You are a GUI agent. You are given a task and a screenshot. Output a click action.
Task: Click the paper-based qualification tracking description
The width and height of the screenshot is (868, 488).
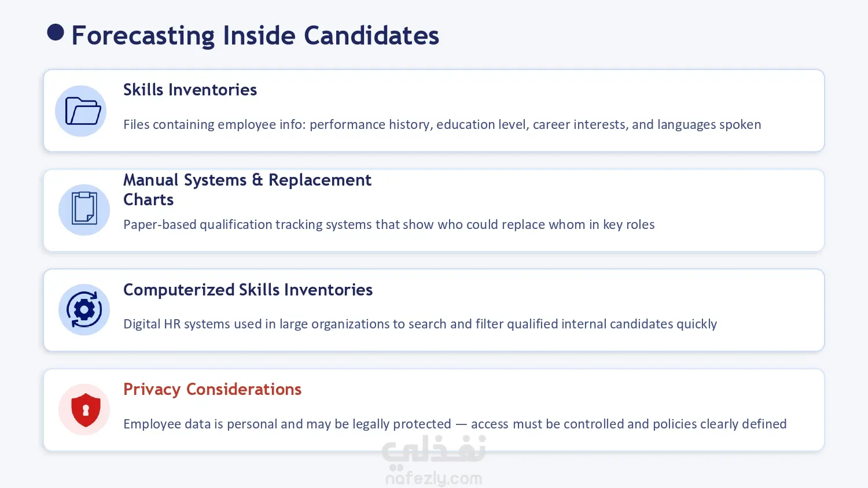point(389,224)
